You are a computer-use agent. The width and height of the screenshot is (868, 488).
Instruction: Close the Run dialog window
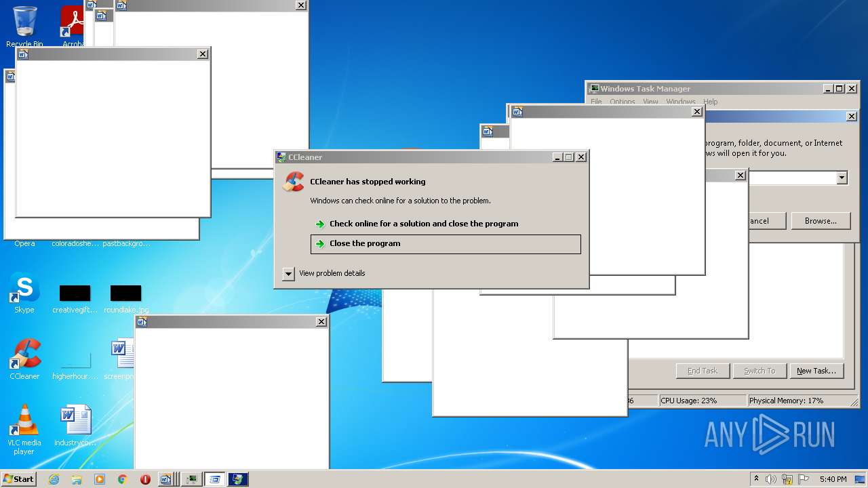coord(852,117)
